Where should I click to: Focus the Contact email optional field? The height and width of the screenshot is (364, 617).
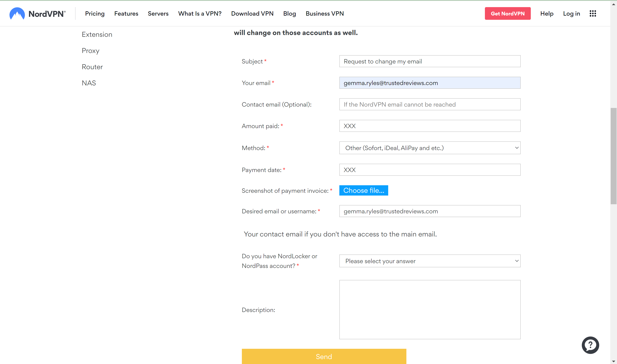430,104
